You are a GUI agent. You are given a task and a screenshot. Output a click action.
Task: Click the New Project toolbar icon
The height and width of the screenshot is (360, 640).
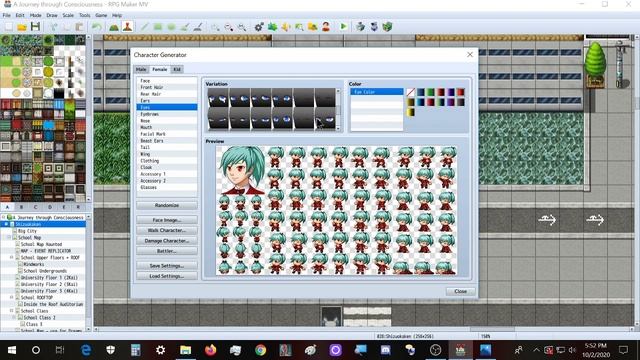click(9, 27)
